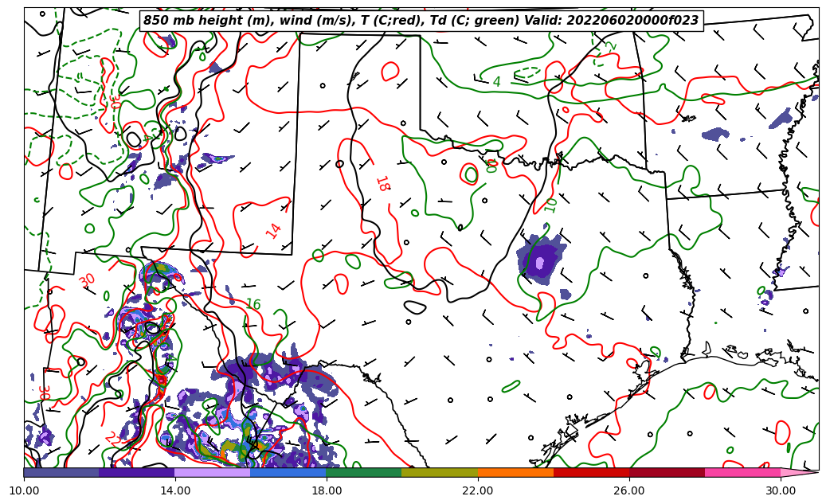Click the red 18 temperature contour label
826x504 pixels.
point(383,184)
